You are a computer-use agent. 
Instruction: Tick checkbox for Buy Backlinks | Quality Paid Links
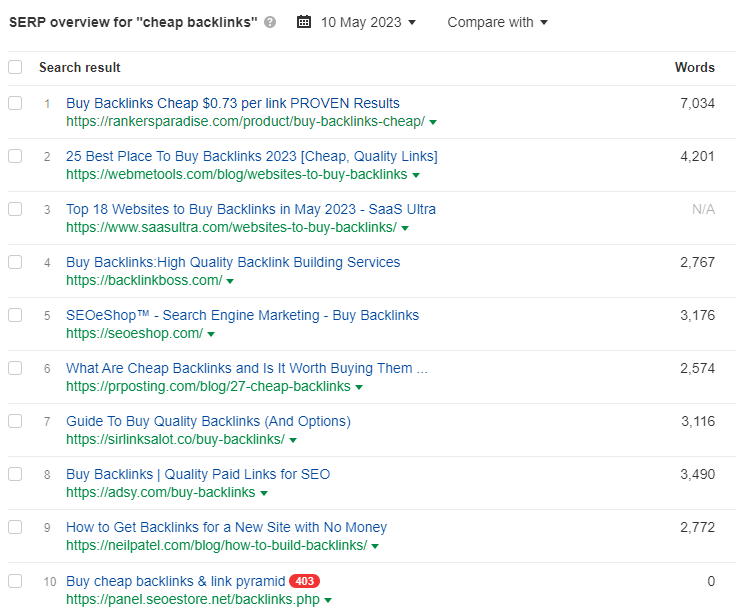(x=15, y=474)
